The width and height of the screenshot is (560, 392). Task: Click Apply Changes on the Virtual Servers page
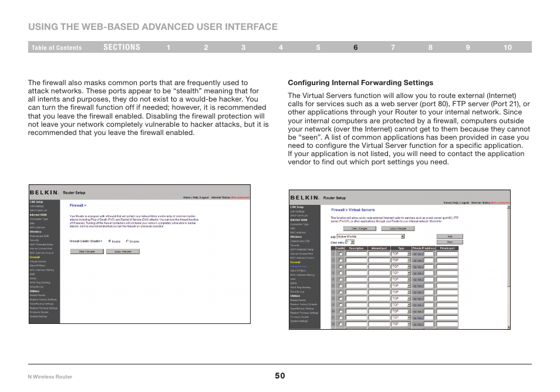[398, 228]
